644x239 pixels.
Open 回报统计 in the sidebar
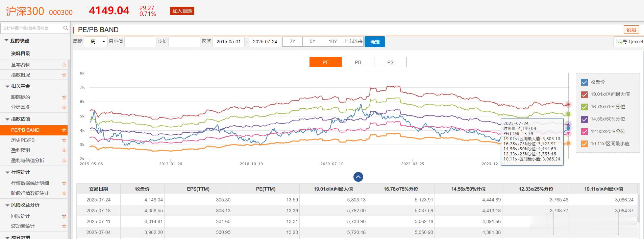coord(21,216)
